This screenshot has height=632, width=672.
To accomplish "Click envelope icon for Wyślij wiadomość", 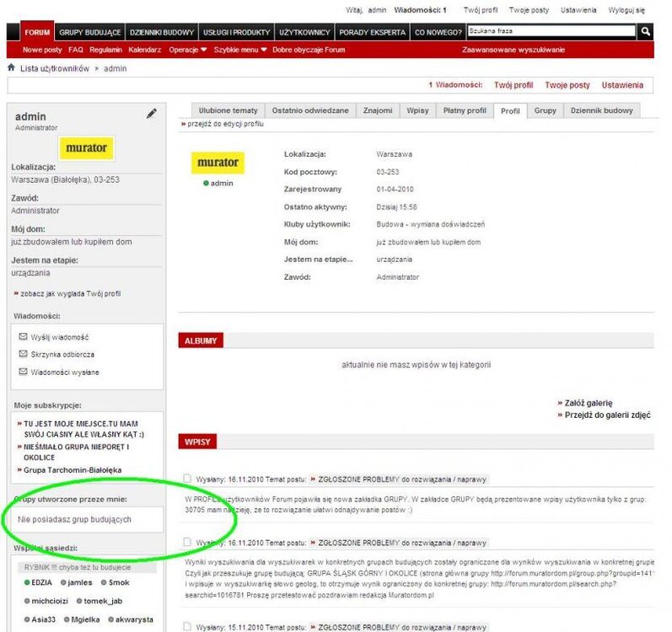I will click(x=24, y=336).
